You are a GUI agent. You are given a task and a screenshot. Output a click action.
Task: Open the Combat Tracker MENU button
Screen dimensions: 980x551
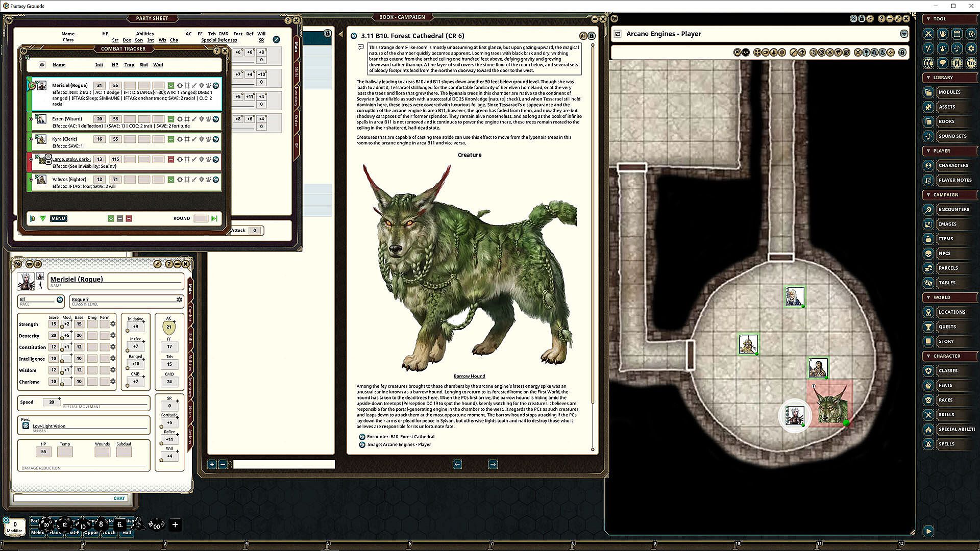pyautogui.click(x=58, y=218)
